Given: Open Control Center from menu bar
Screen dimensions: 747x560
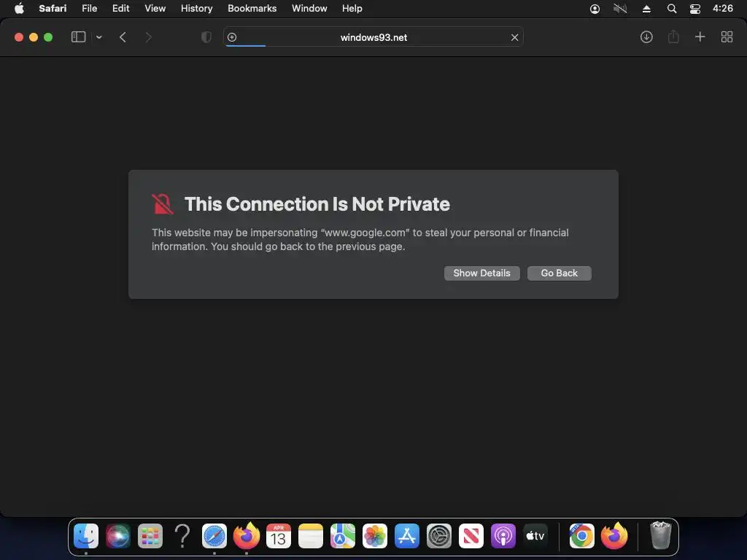Looking at the screenshot, I should pos(695,9).
